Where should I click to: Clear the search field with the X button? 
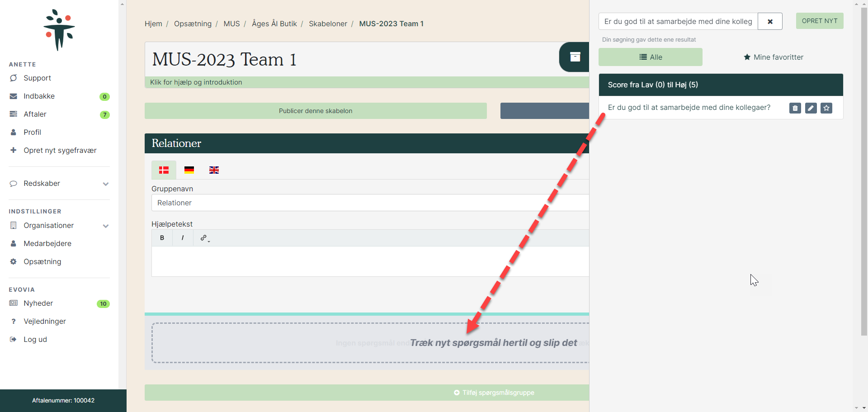(770, 22)
